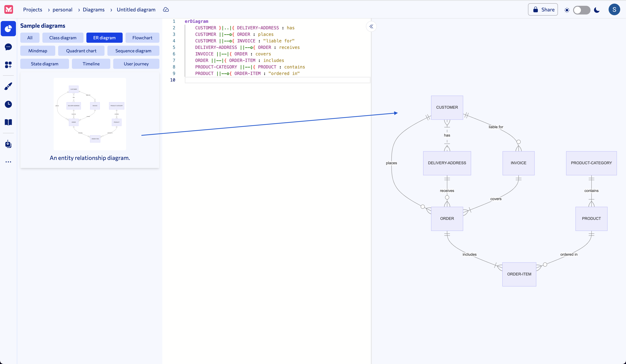Open the paintbrush design sidebar icon
The width and height of the screenshot is (626, 364).
pos(8,86)
